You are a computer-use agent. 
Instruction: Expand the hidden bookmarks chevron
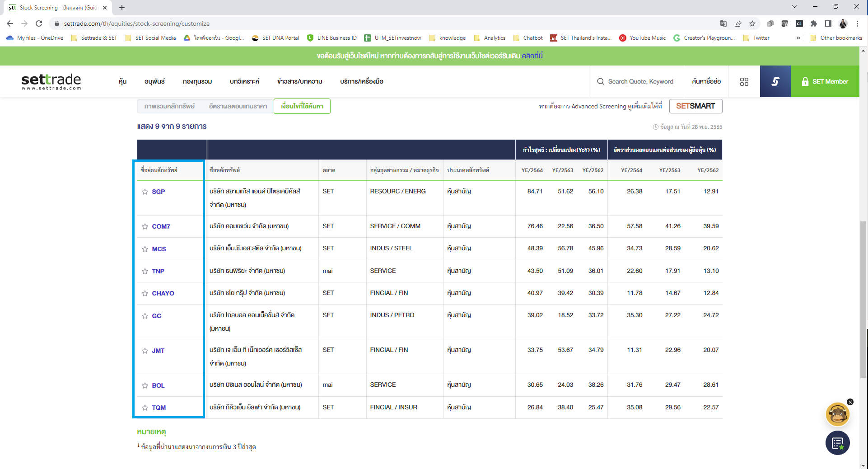click(x=798, y=38)
